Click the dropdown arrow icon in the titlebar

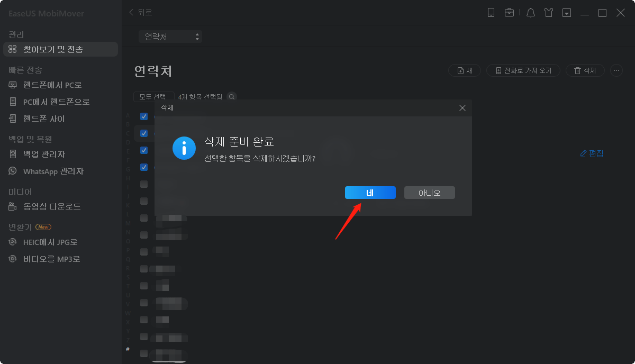pyautogui.click(x=566, y=12)
